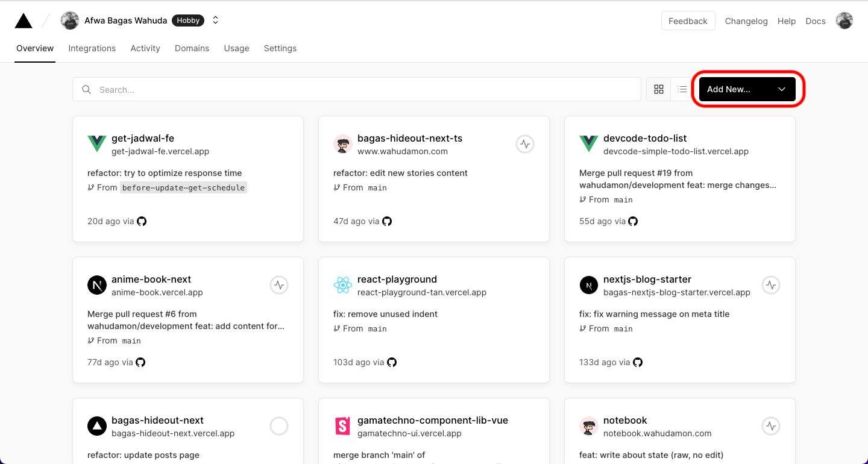Open the bagas-hideout-next-ts project title
The width and height of the screenshot is (868, 464).
[x=410, y=138]
